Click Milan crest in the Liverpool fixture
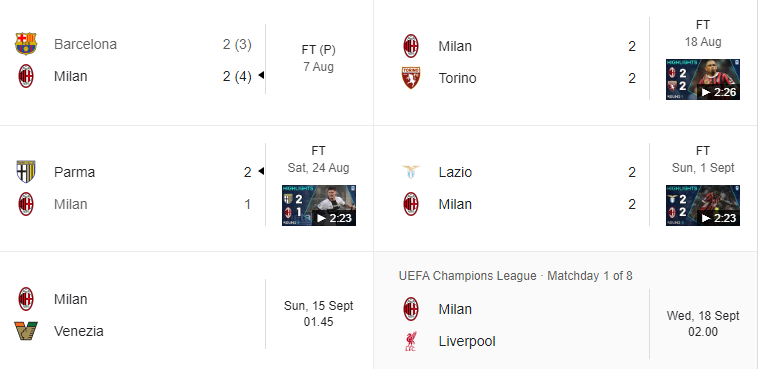 410,309
